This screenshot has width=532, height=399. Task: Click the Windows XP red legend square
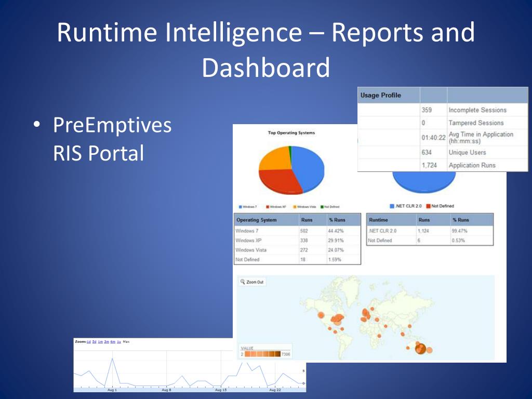coord(267,207)
